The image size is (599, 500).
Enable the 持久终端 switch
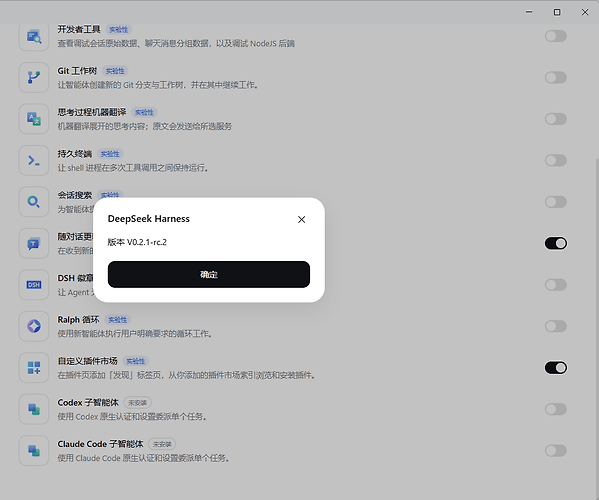click(x=556, y=160)
